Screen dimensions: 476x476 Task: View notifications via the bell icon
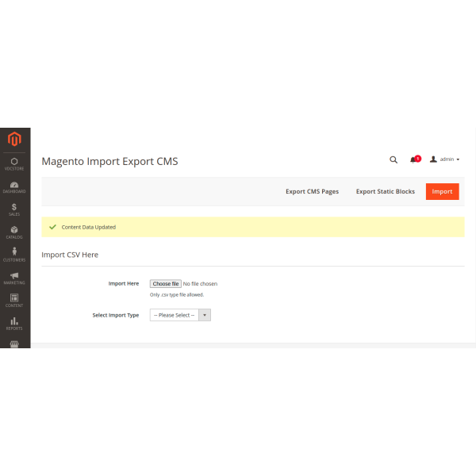pos(413,159)
